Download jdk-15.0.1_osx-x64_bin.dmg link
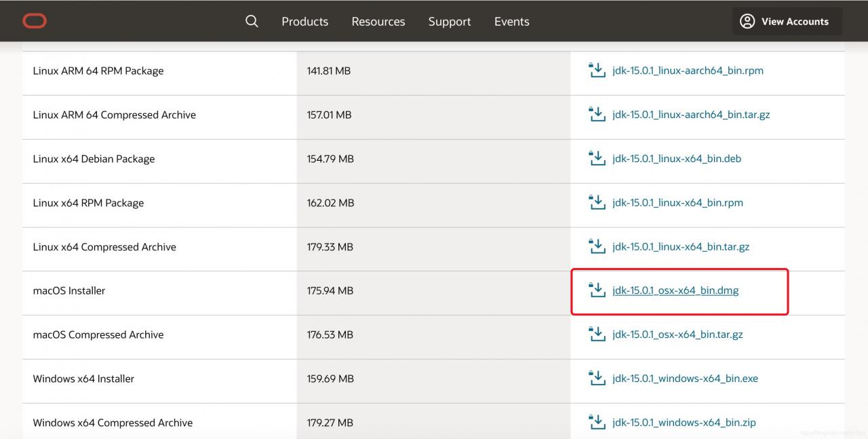Screen dimensions: 868x439 [675, 290]
